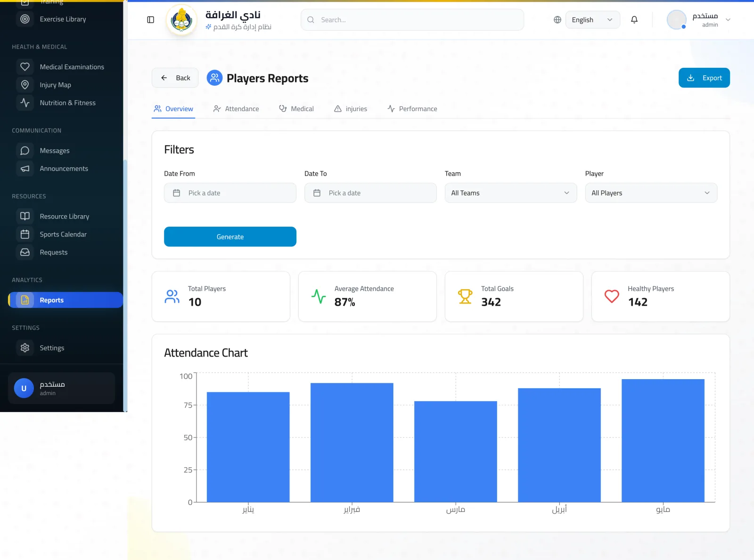Viewport: 754px width, 560px height.
Task: Click the Healthy Players heart icon
Action: tap(612, 296)
